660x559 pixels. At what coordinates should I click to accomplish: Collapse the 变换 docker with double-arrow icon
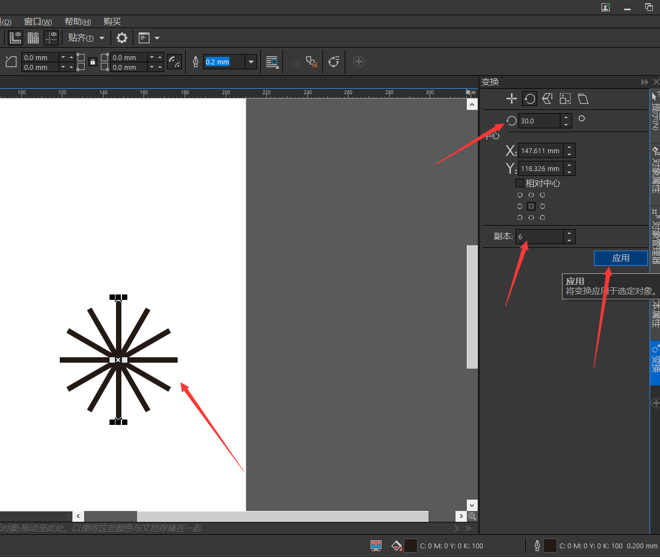click(x=644, y=82)
